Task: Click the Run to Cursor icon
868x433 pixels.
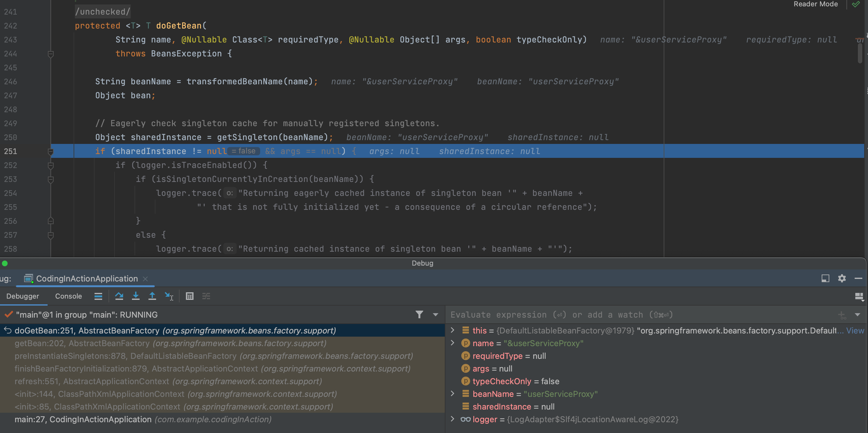Action: [169, 296]
